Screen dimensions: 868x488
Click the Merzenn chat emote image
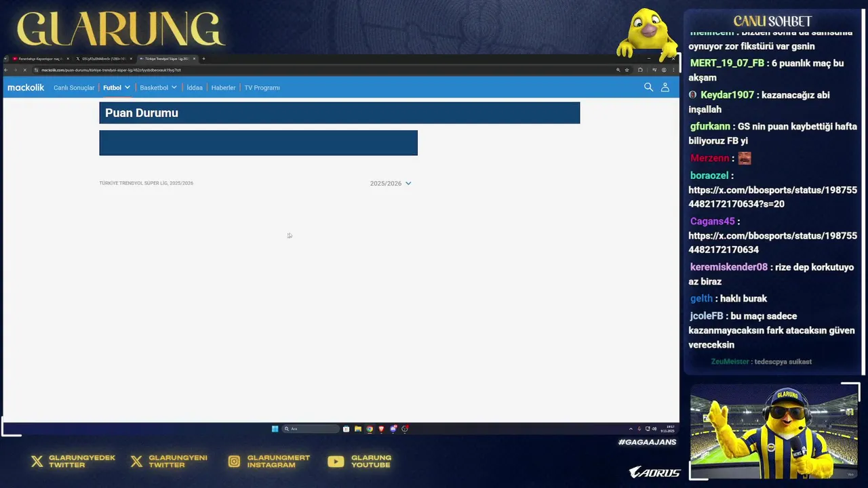click(x=745, y=158)
